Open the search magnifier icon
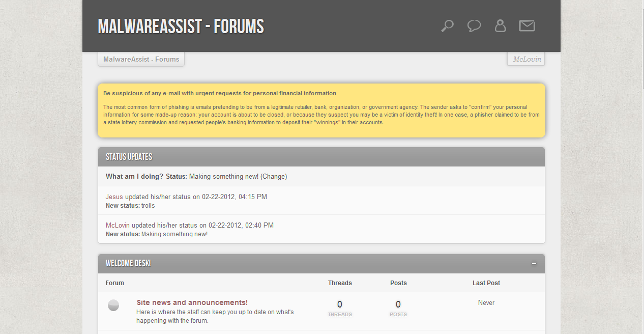The width and height of the screenshot is (644, 334). [x=447, y=26]
